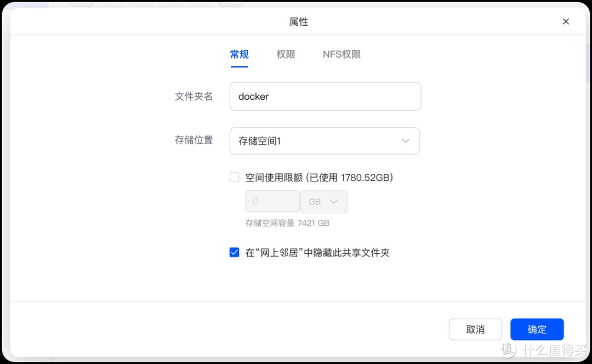Switch to the 权限 permissions tab
Image resolution: width=592 pixels, height=364 pixels.
point(286,54)
